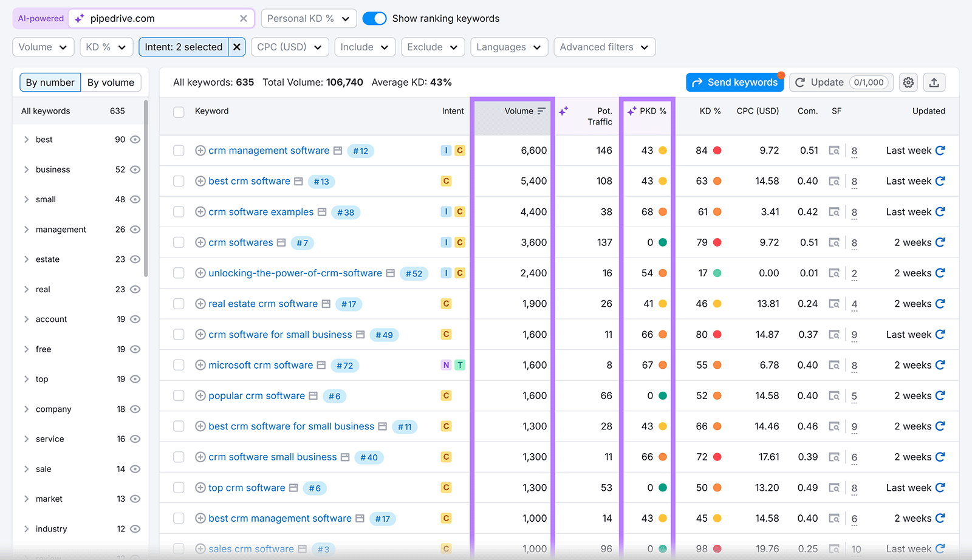
Task: Click the refresh icon for 'popular crm software'
Action: pyautogui.click(x=940, y=396)
